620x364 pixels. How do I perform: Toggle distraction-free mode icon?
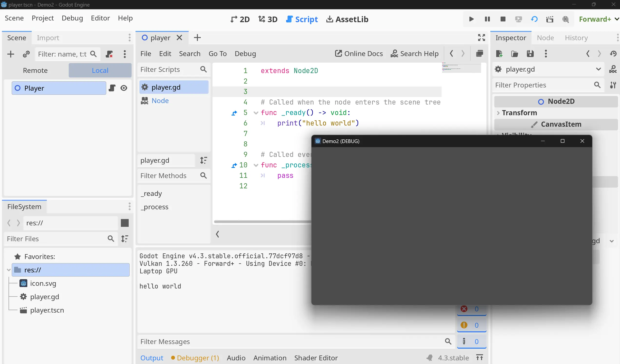click(x=482, y=38)
